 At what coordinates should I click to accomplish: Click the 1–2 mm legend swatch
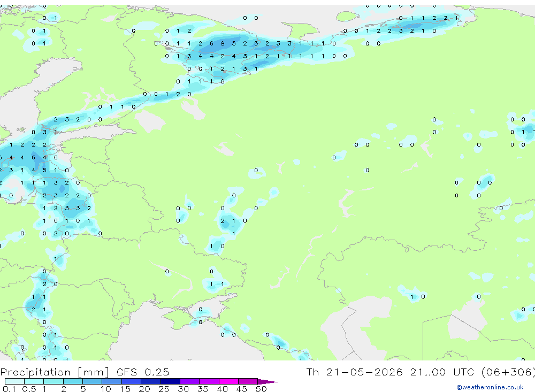pyautogui.click(x=53, y=381)
